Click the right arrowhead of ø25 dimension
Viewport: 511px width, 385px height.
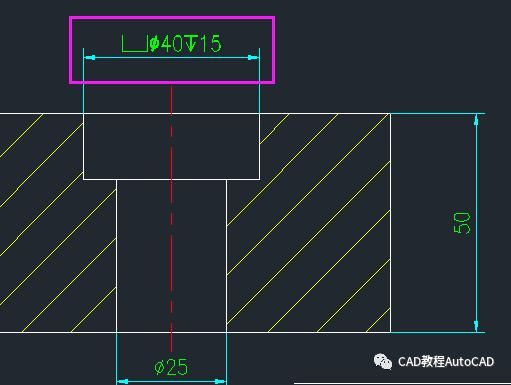pyautogui.click(x=220, y=381)
